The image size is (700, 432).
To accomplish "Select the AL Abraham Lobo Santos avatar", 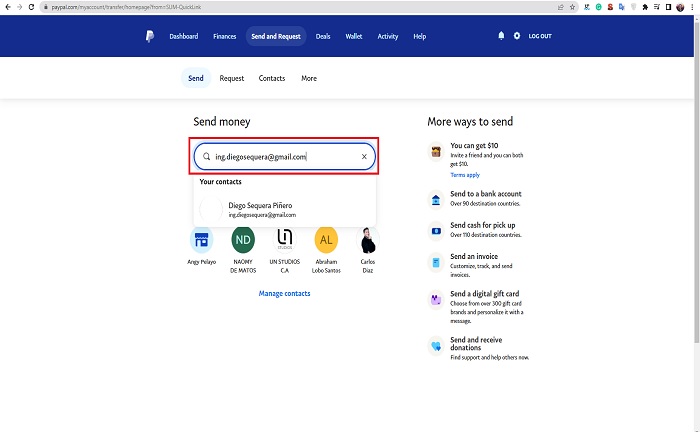I will [326, 240].
